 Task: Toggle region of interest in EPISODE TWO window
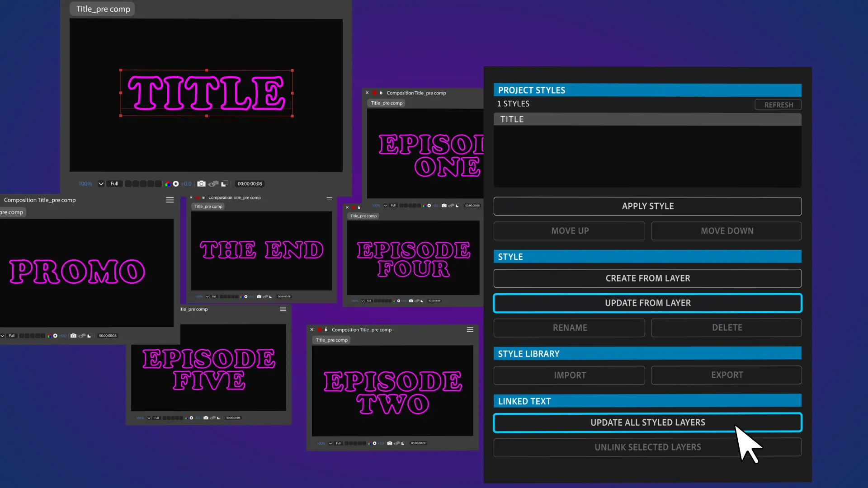(x=403, y=443)
